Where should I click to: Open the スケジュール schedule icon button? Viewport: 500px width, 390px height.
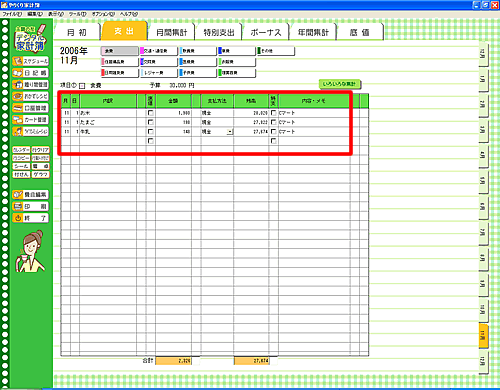(30, 61)
